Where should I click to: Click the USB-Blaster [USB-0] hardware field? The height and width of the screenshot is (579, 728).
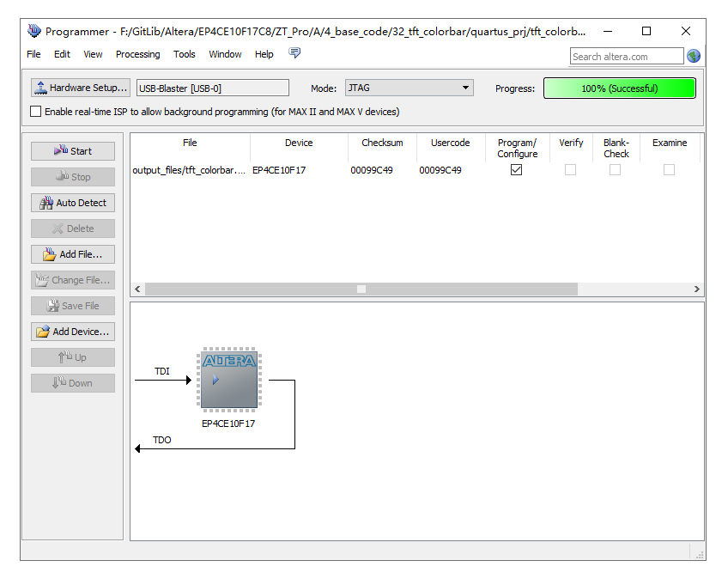[x=213, y=88]
